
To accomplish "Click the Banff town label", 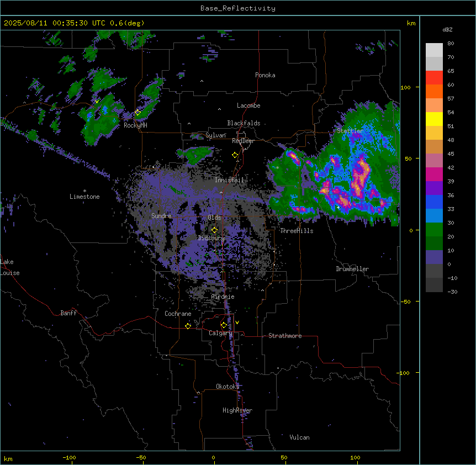I will [68, 313].
